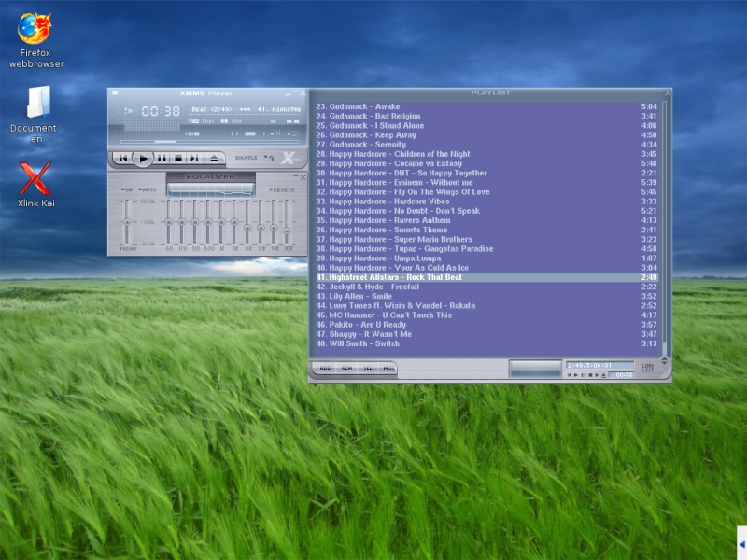747x560 pixels.
Task: Open the playlist REM menu
Action: tap(346, 368)
